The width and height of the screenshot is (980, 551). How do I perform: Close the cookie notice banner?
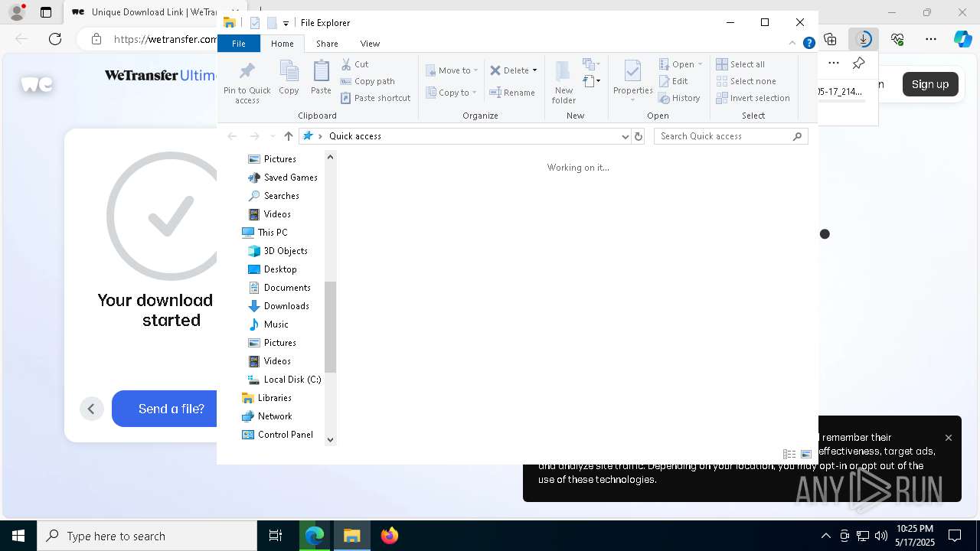[x=949, y=438]
